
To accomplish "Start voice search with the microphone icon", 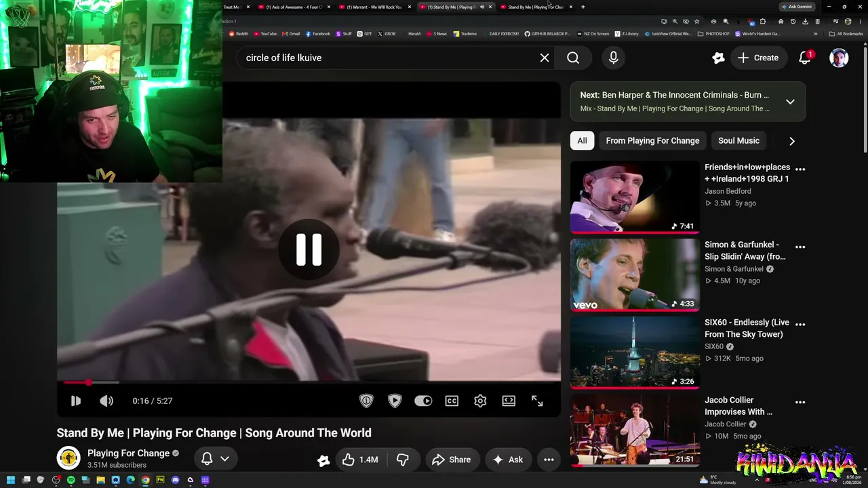I will click(x=614, y=58).
